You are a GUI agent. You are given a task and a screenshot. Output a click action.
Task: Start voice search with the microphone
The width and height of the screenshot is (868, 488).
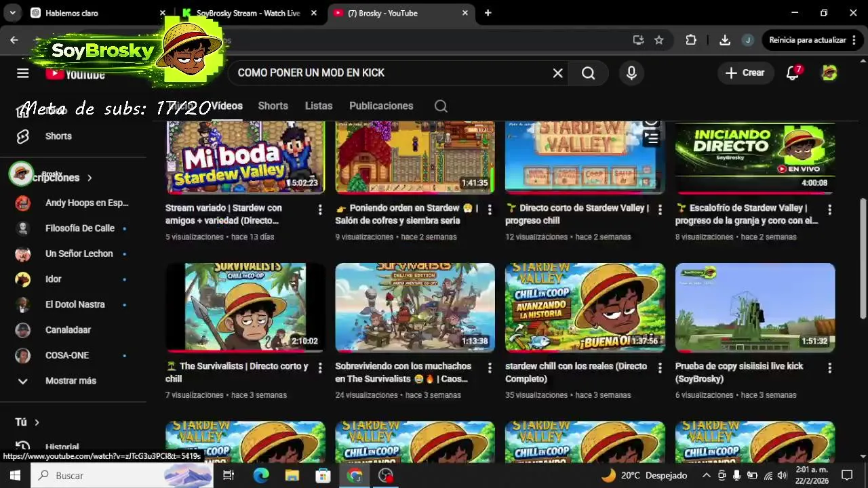[x=631, y=73]
